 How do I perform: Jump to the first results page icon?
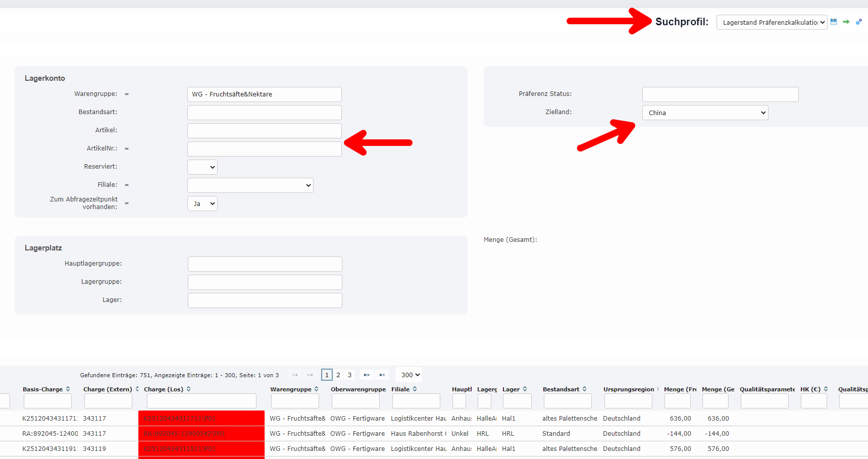(x=295, y=375)
